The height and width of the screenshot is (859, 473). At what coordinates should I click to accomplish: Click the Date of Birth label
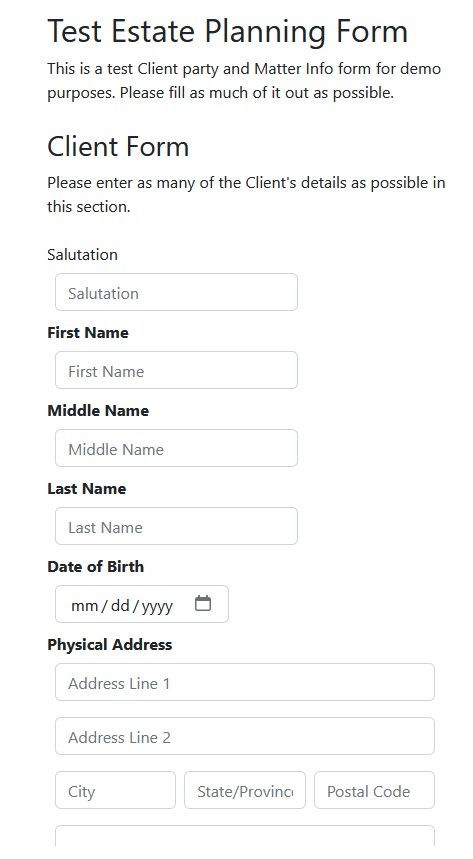point(95,566)
